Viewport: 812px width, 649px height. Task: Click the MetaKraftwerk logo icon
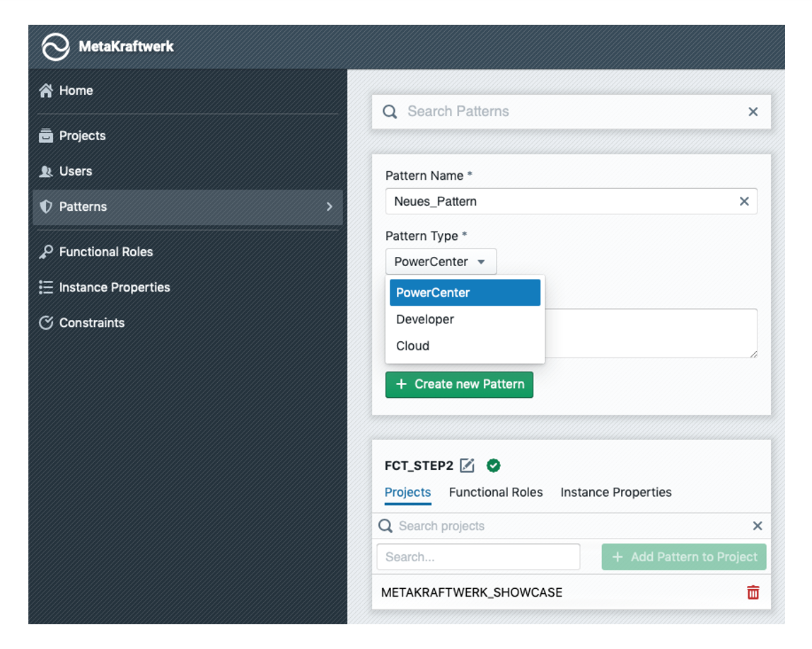tap(56, 47)
